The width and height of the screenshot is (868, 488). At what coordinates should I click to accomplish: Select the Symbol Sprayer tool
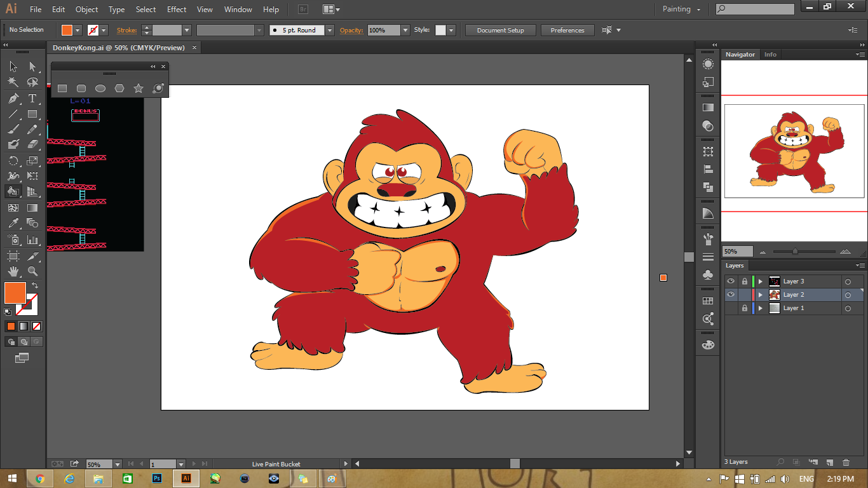click(x=13, y=240)
